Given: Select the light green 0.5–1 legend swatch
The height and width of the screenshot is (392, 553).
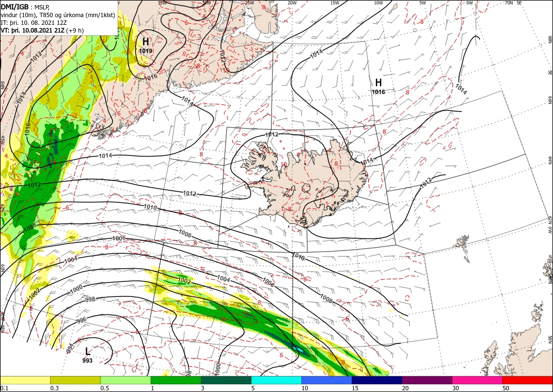Looking at the screenshot, I should pyautogui.click(x=126, y=380).
